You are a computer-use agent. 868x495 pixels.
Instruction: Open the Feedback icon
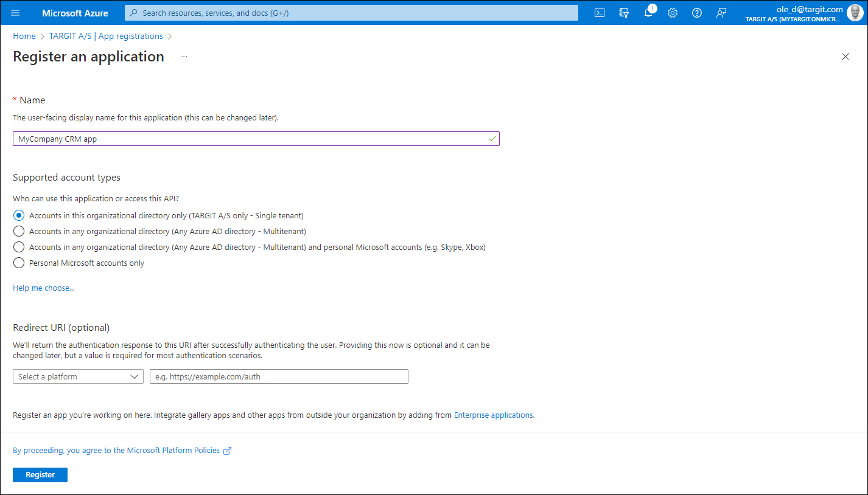click(x=721, y=13)
